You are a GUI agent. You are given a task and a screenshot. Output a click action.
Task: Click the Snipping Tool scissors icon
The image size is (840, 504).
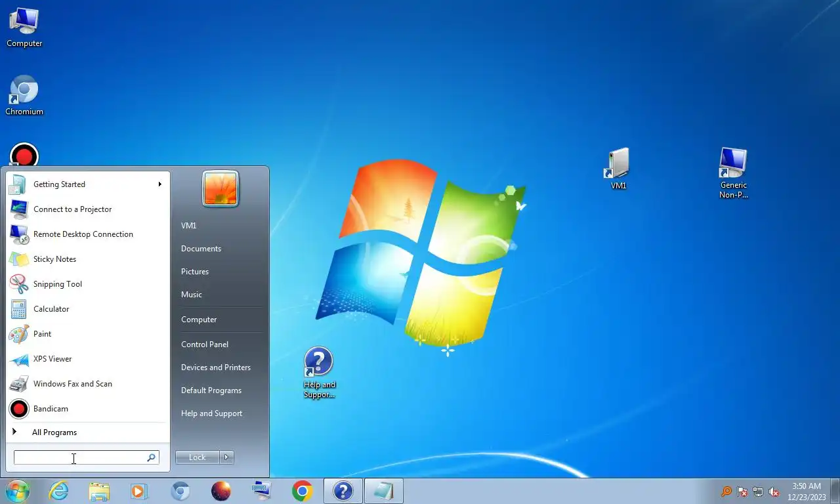coord(18,284)
